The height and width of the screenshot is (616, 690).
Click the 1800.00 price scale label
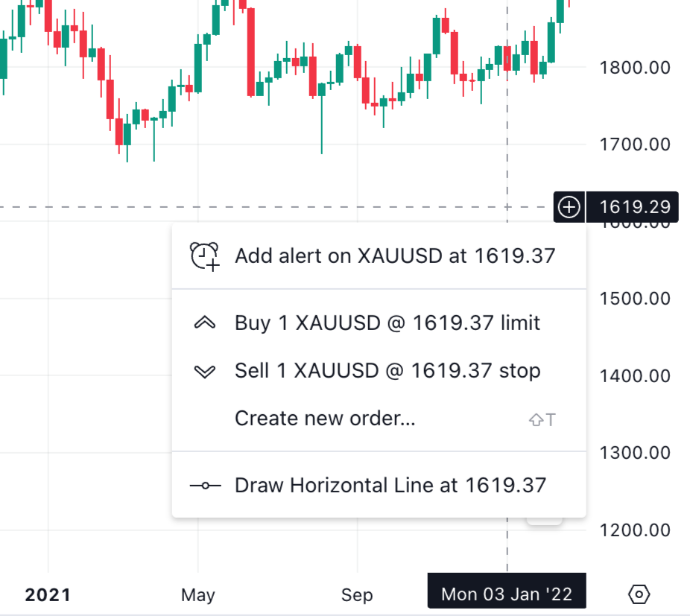point(635,68)
